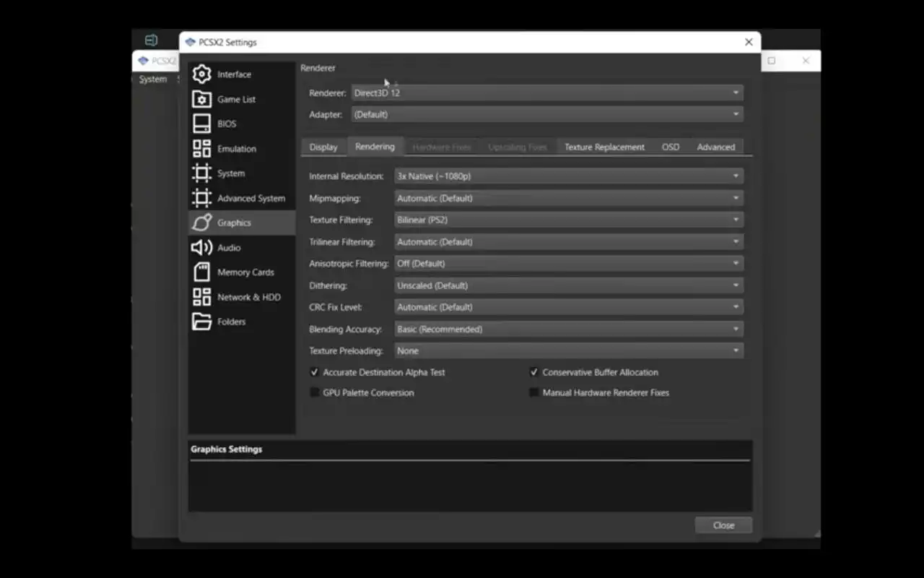Image resolution: width=924 pixels, height=578 pixels.
Task: Click the Network & HDD grid icon
Action: pos(201,297)
